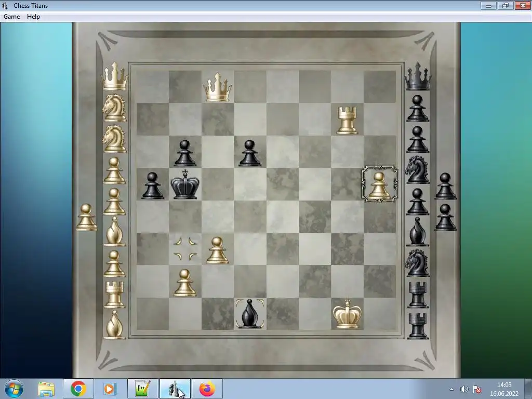Click the black bishop on d1
This screenshot has height=399, width=532.
click(250, 314)
